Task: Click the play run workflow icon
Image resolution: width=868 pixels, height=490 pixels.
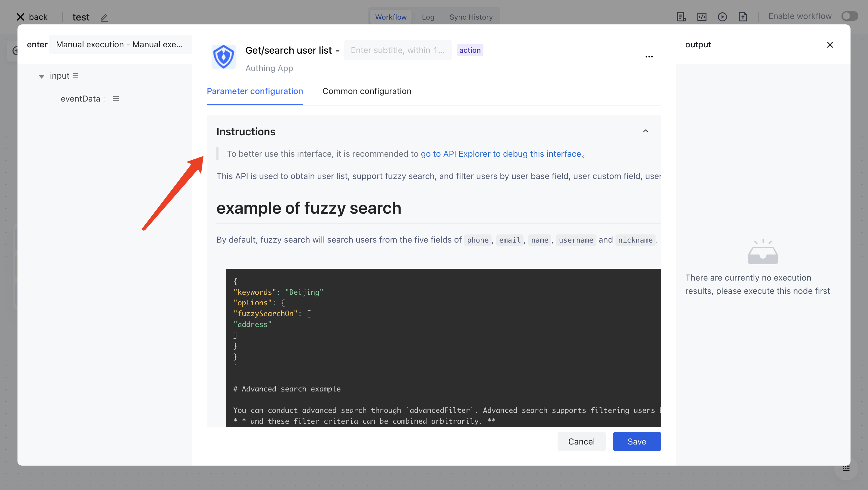Action: click(x=722, y=17)
